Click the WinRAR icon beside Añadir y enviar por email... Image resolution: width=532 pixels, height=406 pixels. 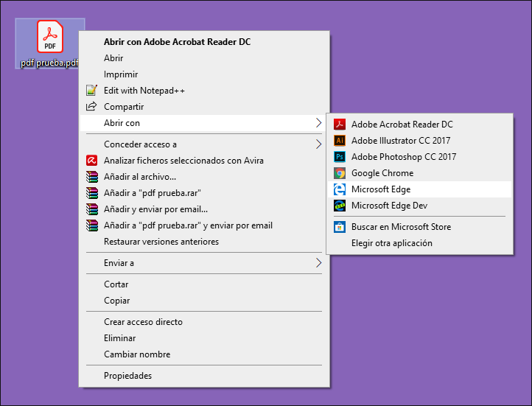tap(91, 209)
